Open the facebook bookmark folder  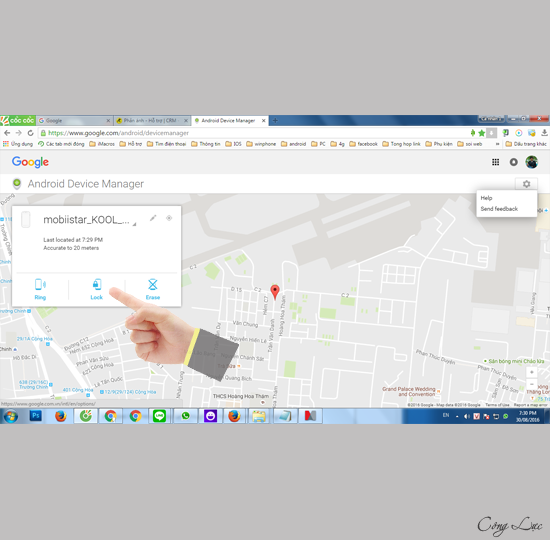(x=363, y=144)
